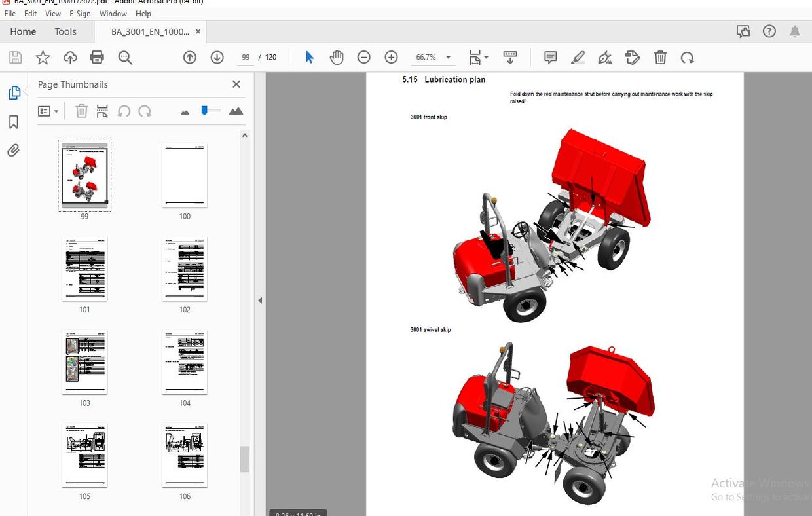This screenshot has width=812, height=516.
Task: Open the Bookmarks panel
Action: 14,122
